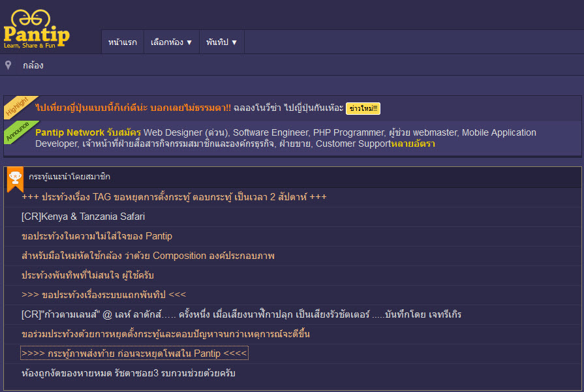Open the ประท้วงเรื่อง TAG topic
The height and width of the screenshot is (392, 584).
point(174,197)
